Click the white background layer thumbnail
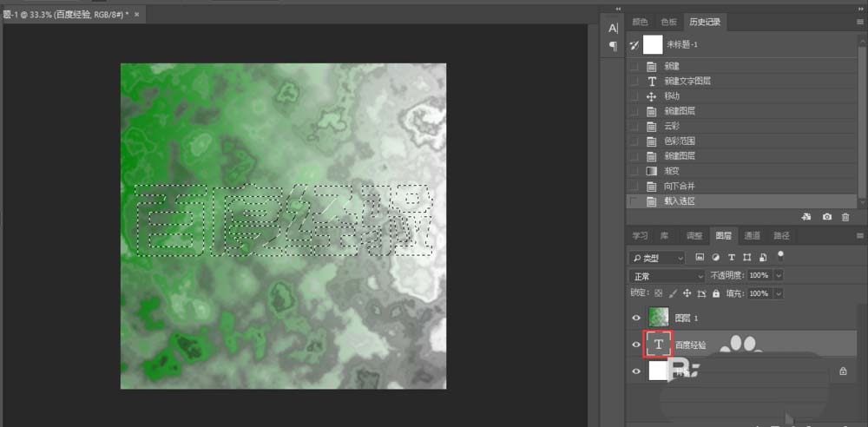Viewport: 868px width, 427px height. pos(658,371)
